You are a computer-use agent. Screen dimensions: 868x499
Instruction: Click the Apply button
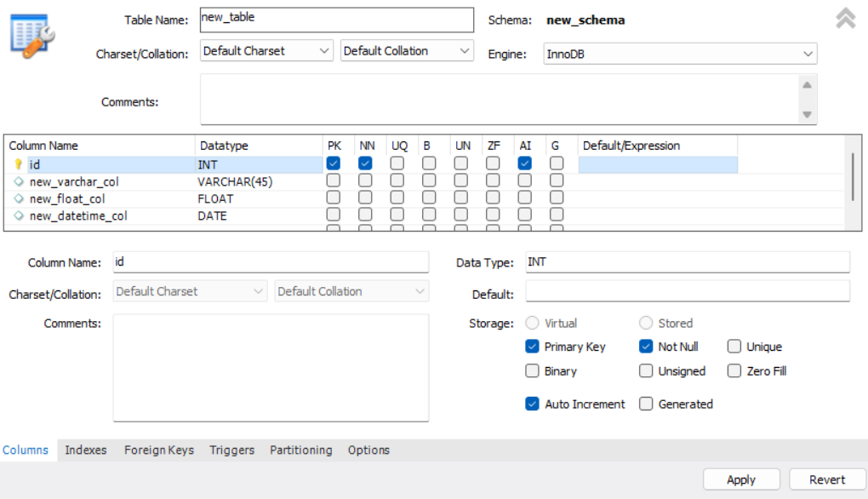(x=741, y=479)
